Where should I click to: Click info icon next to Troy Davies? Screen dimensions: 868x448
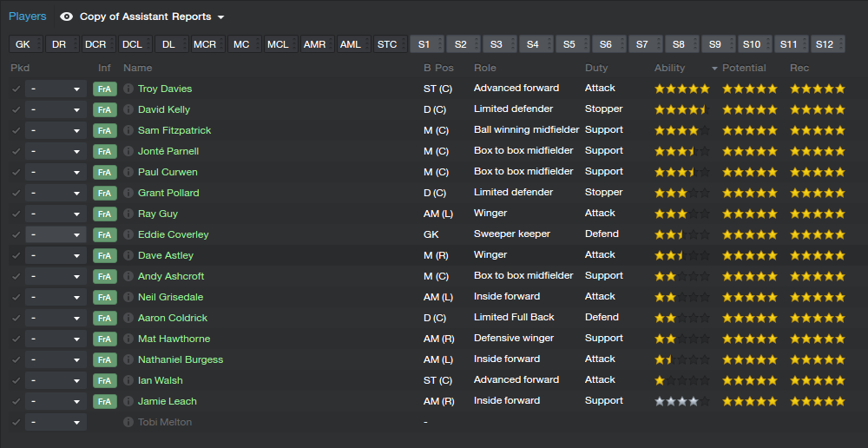pyautogui.click(x=128, y=89)
